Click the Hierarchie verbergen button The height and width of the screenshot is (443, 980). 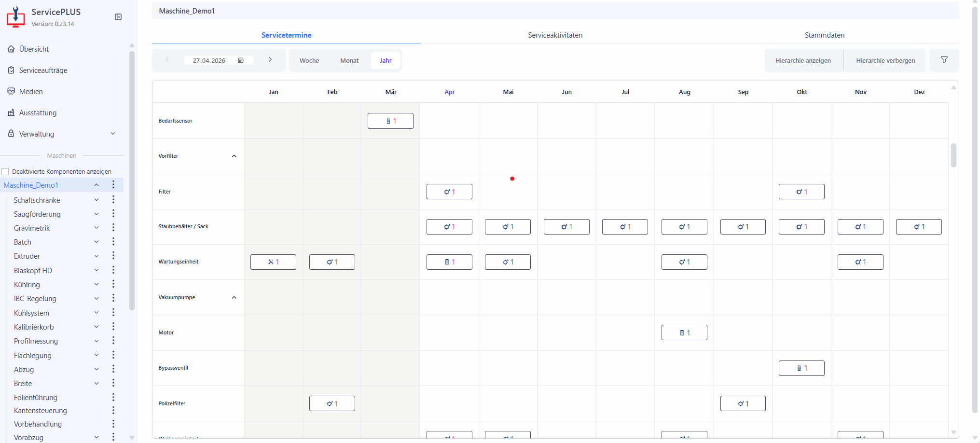[x=885, y=61]
